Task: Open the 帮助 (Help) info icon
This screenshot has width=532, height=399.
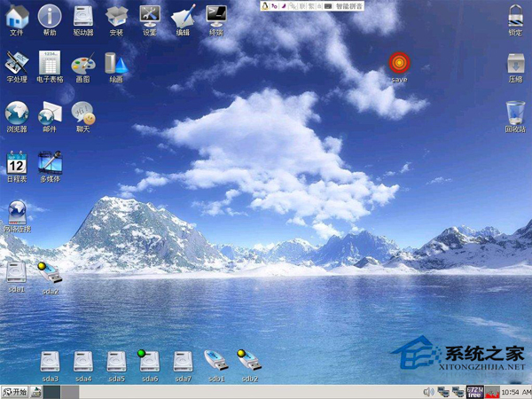Action: [x=50, y=16]
